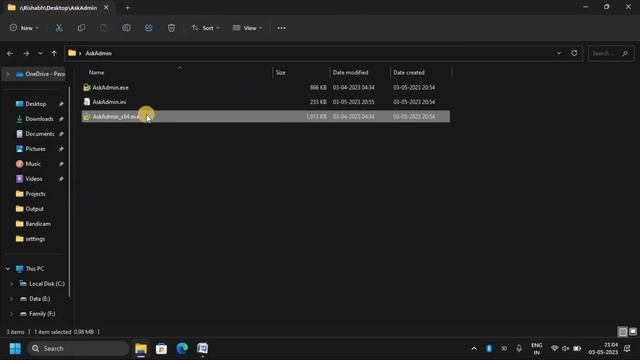Open Projects folder in navigation pane
The width and height of the screenshot is (640, 360).
coord(35,194)
